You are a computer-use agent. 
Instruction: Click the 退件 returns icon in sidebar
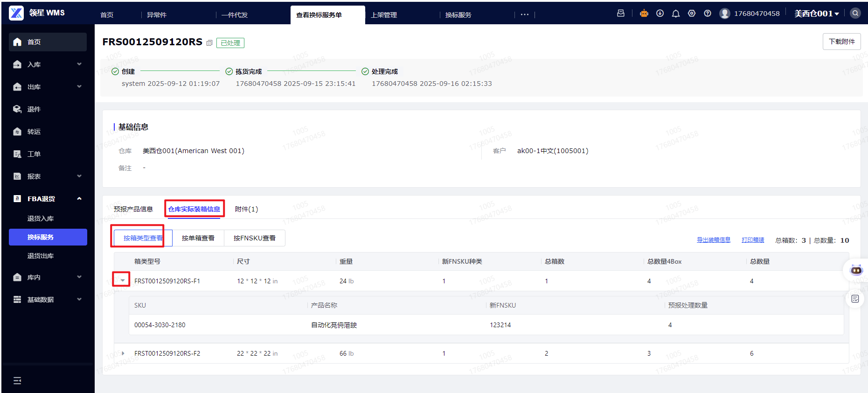coord(17,109)
